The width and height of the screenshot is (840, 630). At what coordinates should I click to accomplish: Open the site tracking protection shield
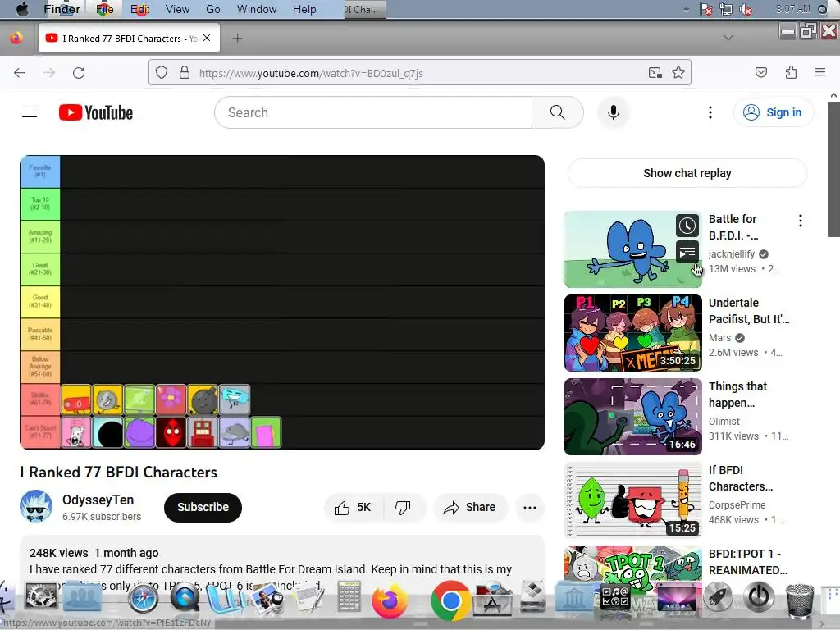tap(162, 72)
